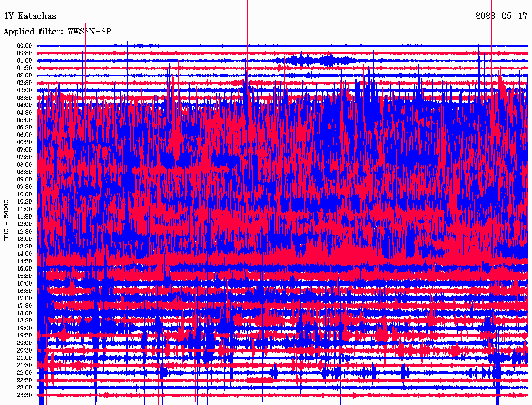
Task: Select the 11:30 time label
Action: click(x=24, y=217)
